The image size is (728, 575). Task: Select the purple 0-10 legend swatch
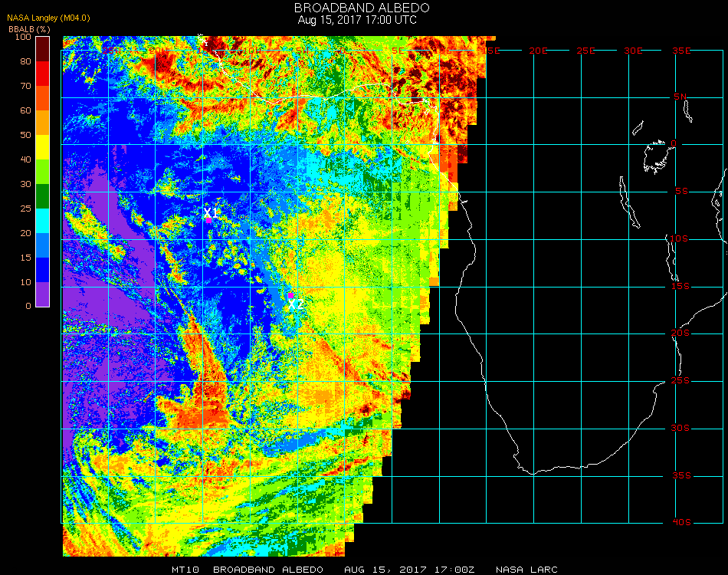click(x=43, y=294)
